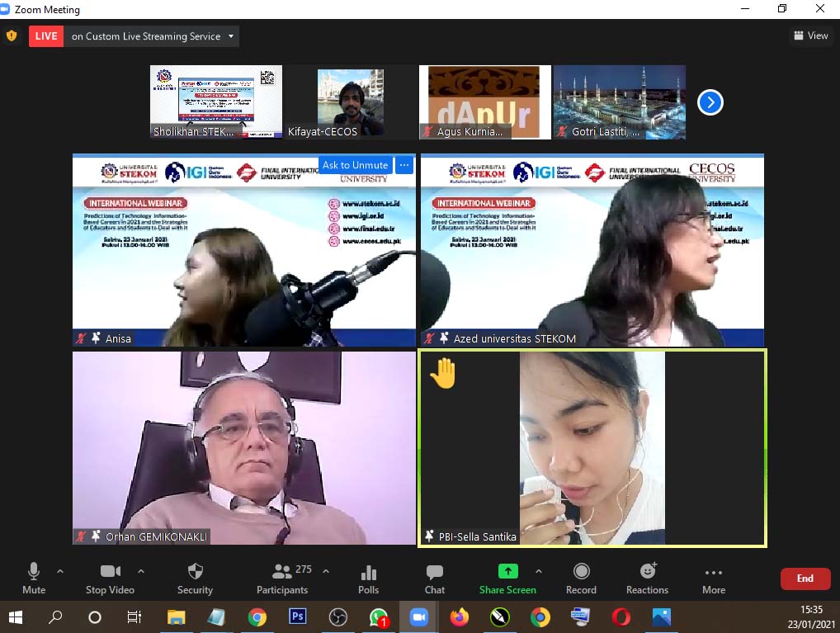The image size is (840, 633).
Task: Open the Security shield menu
Action: [x=195, y=578]
